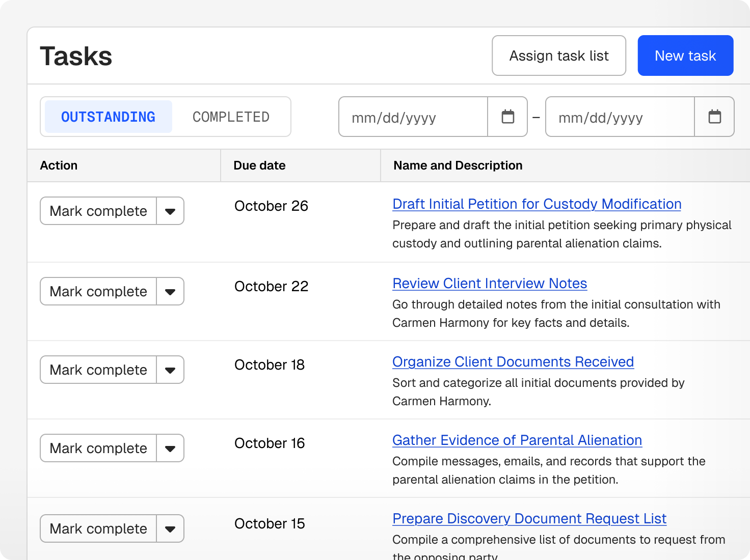Click description mentioning primary physical custody
750x560 pixels.
point(562,234)
